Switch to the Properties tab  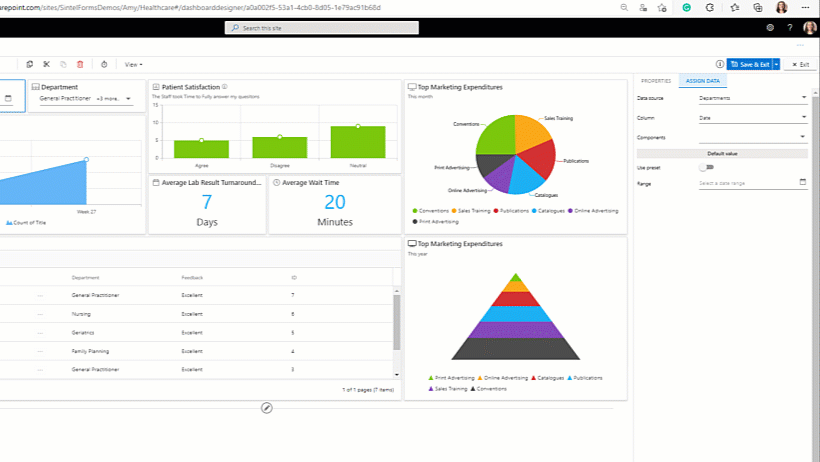click(655, 80)
